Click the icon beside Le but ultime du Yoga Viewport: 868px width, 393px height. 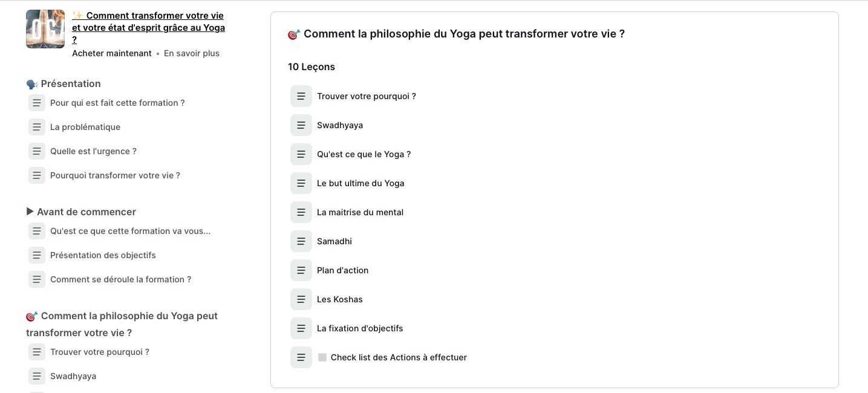click(x=301, y=183)
